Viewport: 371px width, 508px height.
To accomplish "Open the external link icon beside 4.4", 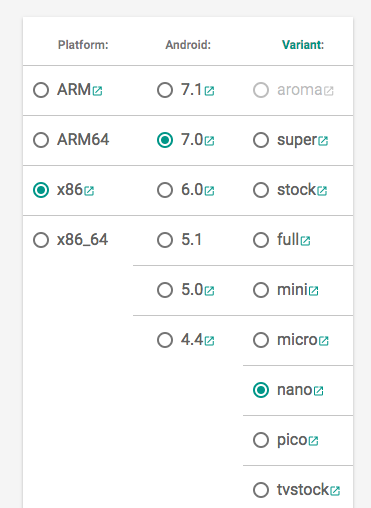I will pyautogui.click(x=209, y=341).
